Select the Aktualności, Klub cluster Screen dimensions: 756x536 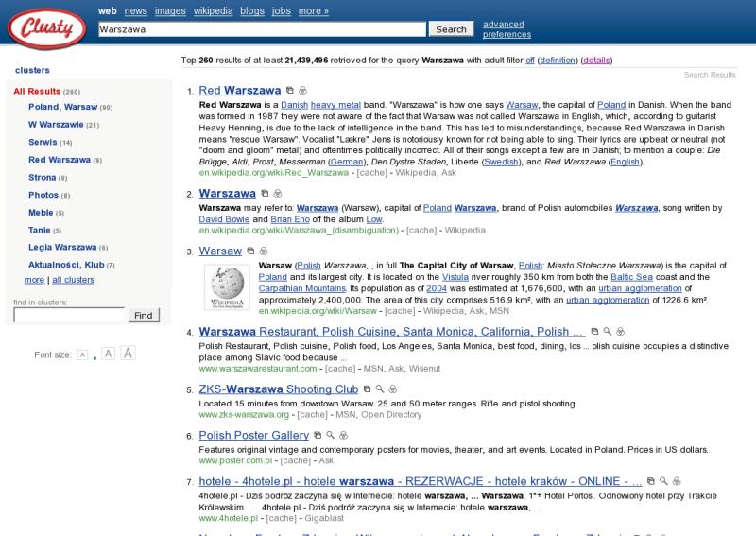point(66,265)
